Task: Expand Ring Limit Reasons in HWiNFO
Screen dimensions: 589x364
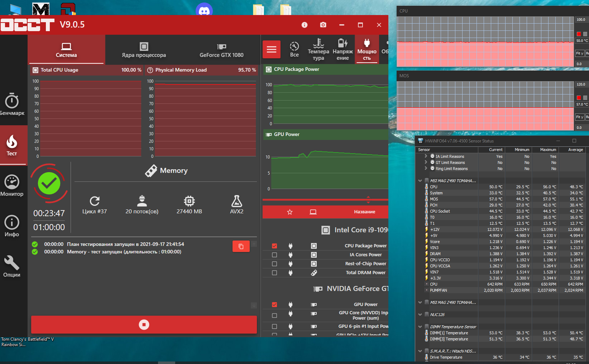Action: [x=426, y=168]
